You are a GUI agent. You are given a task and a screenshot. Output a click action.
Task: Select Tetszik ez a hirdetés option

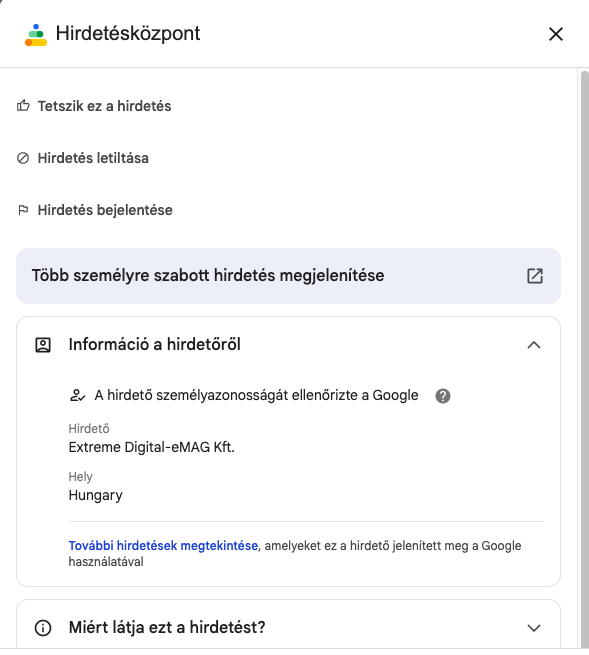104,106
